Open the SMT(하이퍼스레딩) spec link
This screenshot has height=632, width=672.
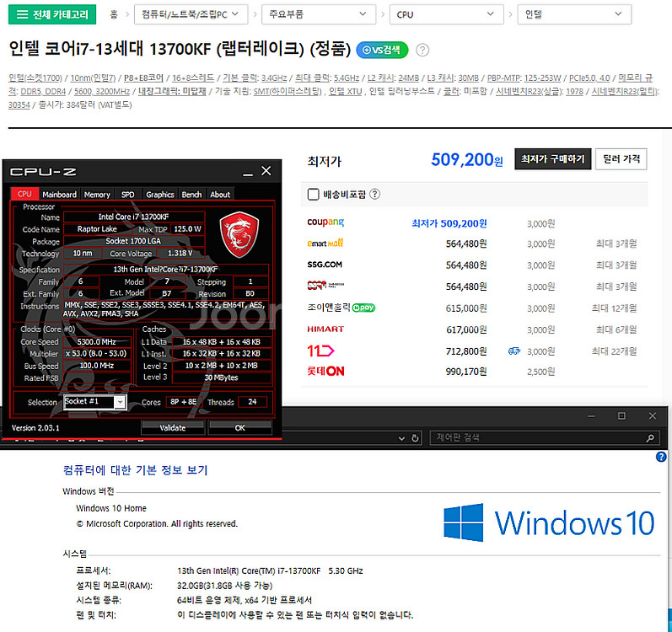click(288, 91)
